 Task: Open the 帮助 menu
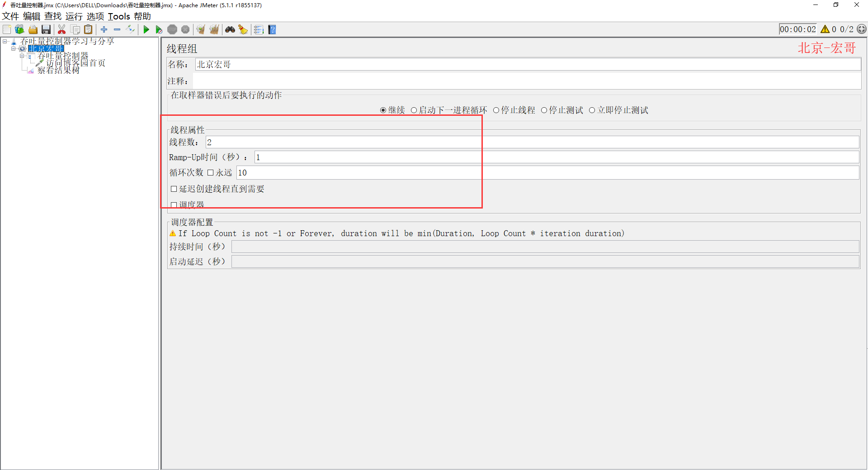(x=142, y=16)
